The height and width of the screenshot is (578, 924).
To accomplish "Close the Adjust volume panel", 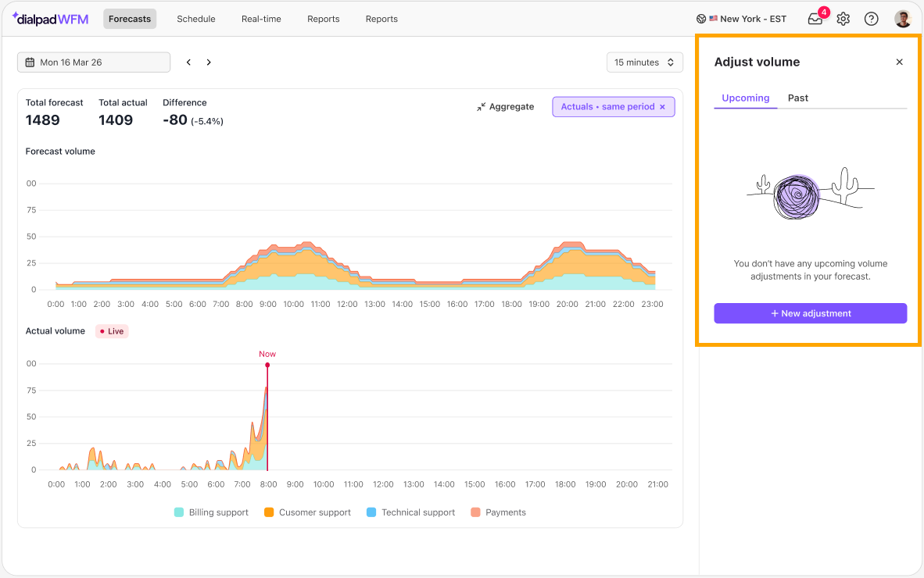I will click(899, 62).
